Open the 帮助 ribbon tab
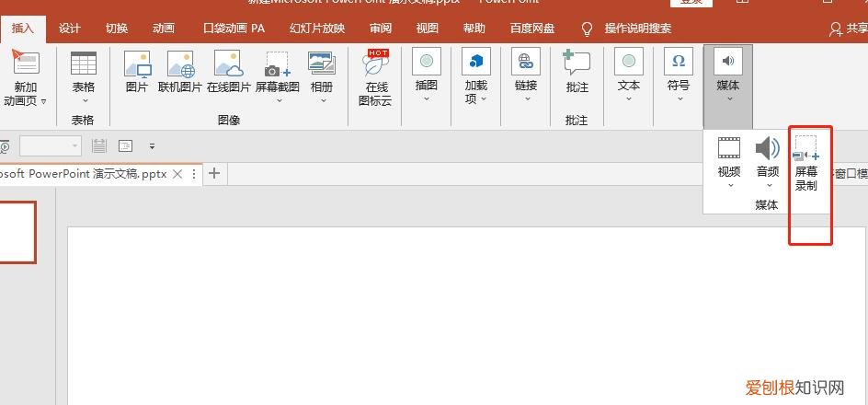The image size is (868, 405). (x=474, y=29)
